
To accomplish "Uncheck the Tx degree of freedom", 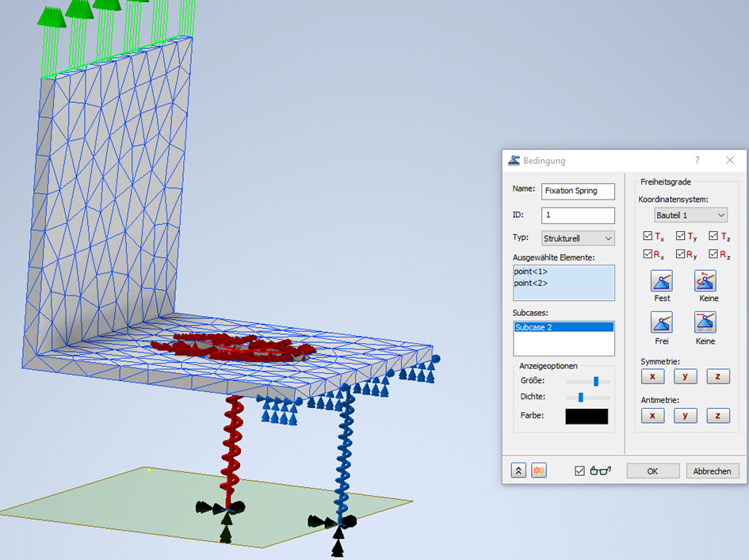I will point(648,236).
